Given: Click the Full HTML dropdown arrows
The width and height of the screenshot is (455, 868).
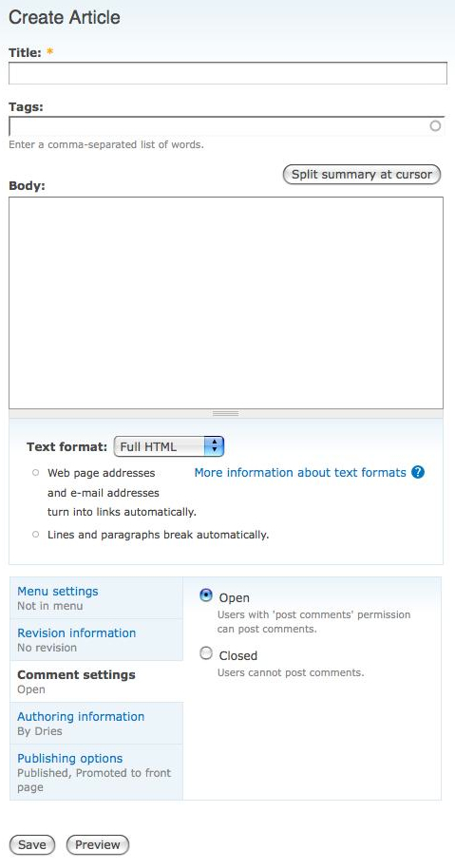Looking at the screenshot, I should pos(214,446).
